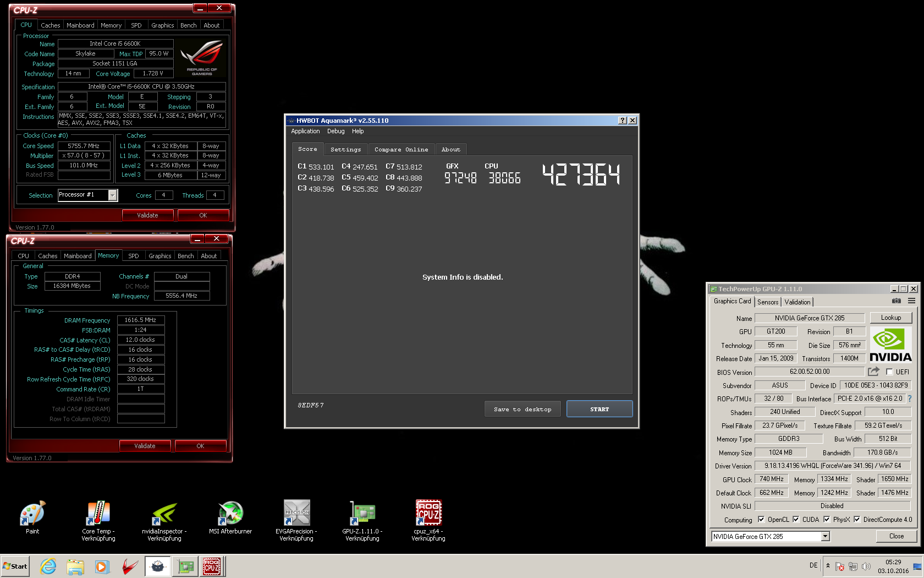
Task: Click Validate in the bottom CPU-Z window
Action: point(145,446)
